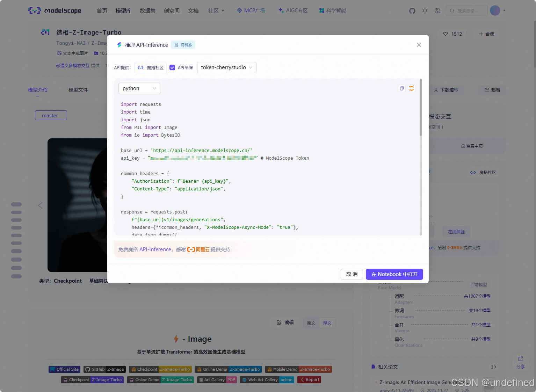Image resolution: width=536 pixels, height=392 pixels.
Task: Open 科学智能 in the top navigation
Action: (333, 10)
